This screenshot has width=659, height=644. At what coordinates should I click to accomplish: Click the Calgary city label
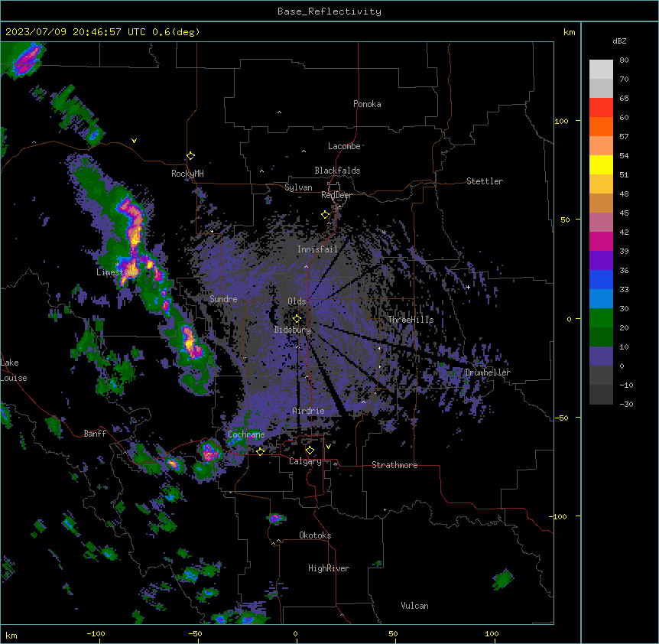click(306, 461)
